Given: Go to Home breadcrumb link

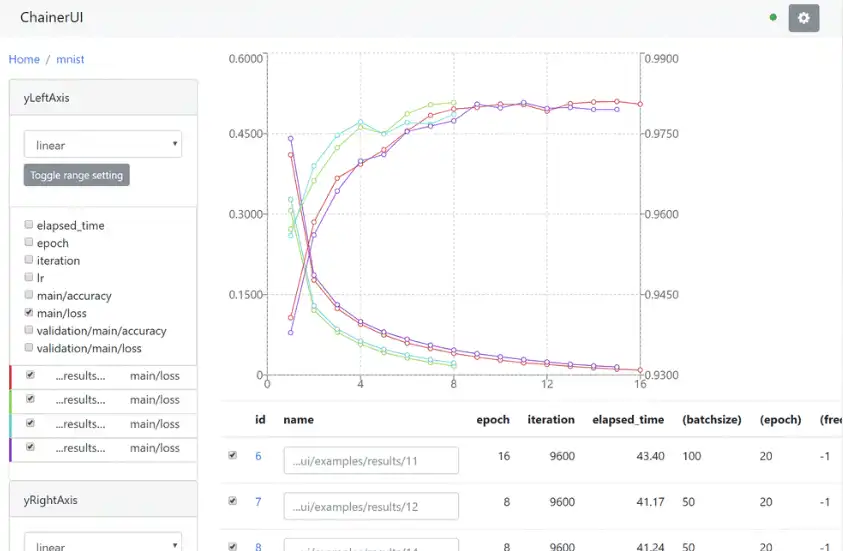Looking at the screenshot, I should click(x=24, y=59).
